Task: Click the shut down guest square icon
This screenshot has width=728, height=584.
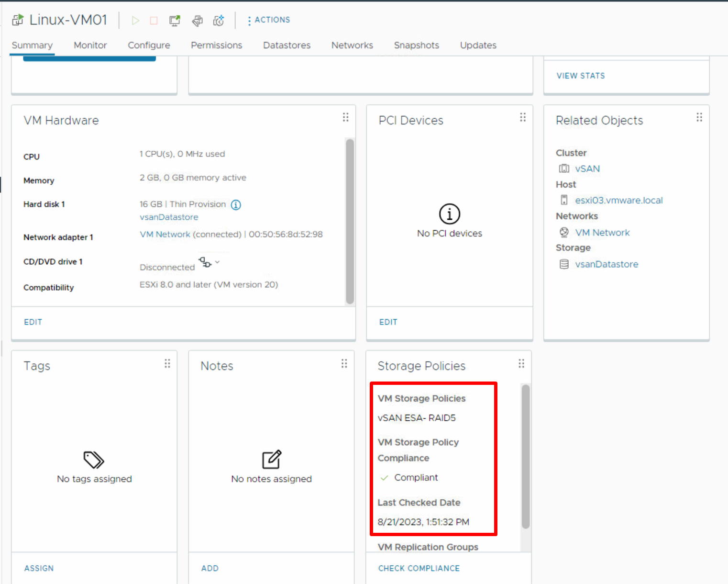Action: click(154, 20)
